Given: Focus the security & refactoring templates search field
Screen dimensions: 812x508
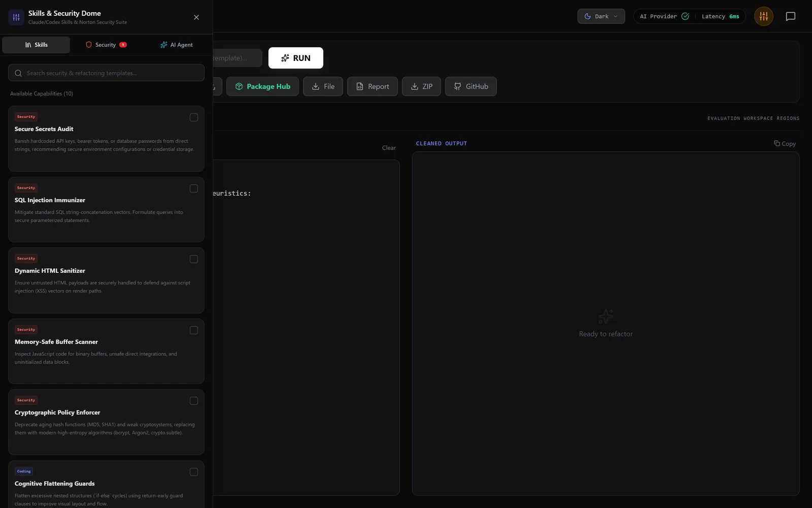Looking at the screenshot, I should (x=106, y=73).
